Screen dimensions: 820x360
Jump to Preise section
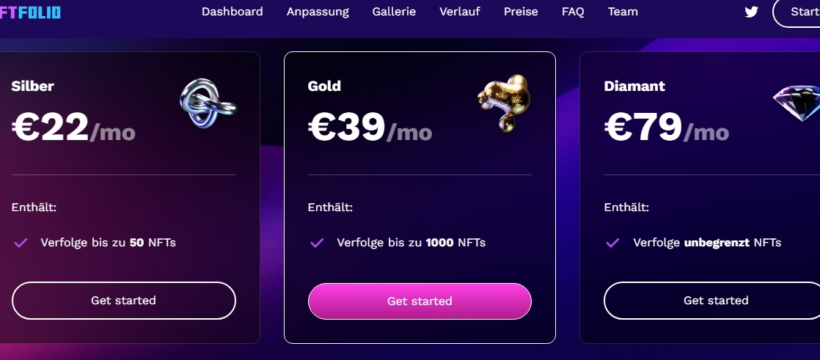[521, 12]
